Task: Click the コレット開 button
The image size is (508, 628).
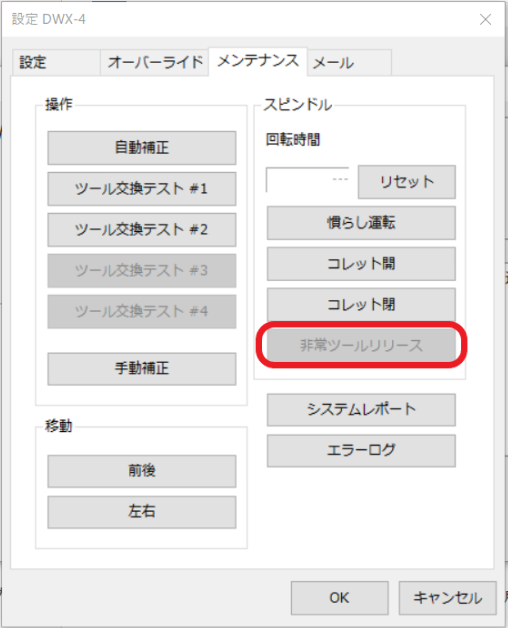Action: (x=361, y=264)
